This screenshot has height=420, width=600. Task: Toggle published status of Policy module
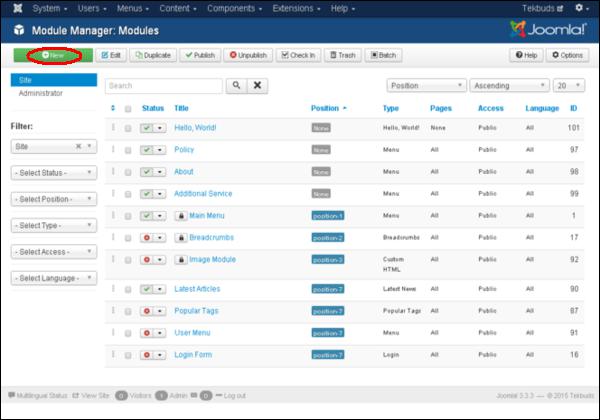[147, 150]
